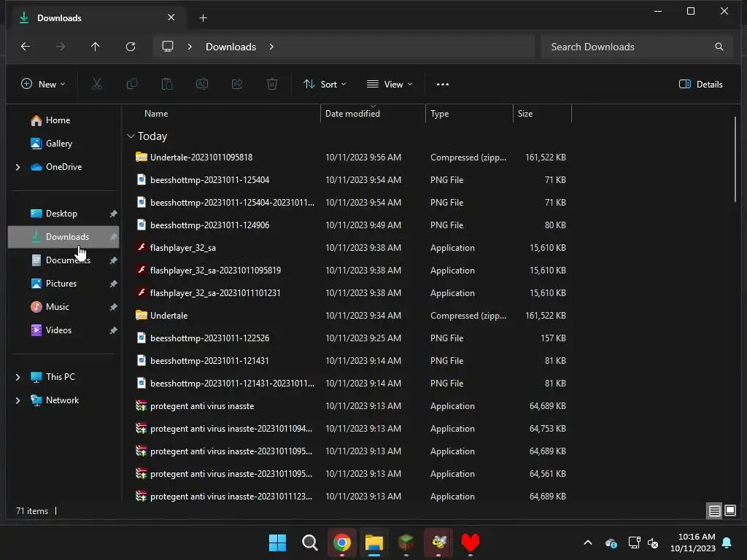Viewport: 747px width, 560px height.
Task: Click the Cut toolbar icon
Action: click(97, 85)
